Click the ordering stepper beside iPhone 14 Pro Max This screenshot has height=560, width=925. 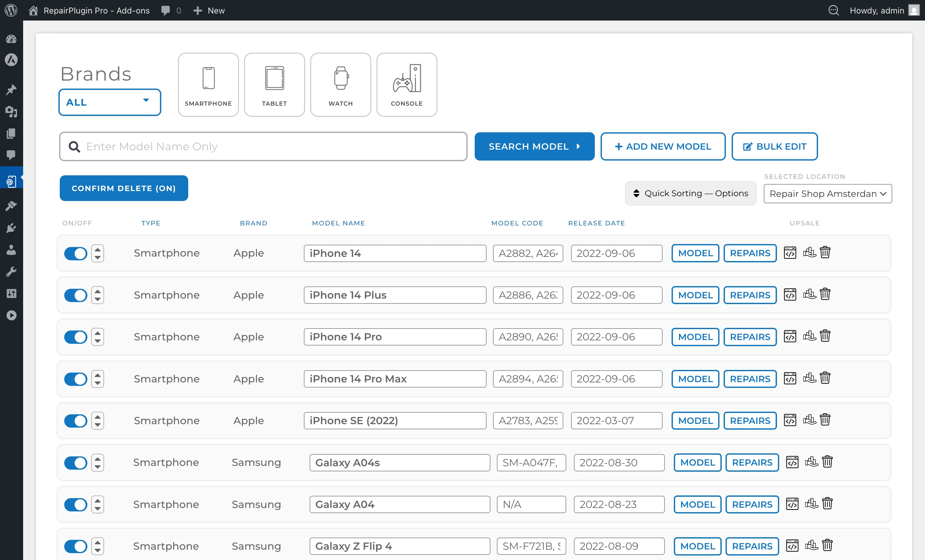coord(97,379)
